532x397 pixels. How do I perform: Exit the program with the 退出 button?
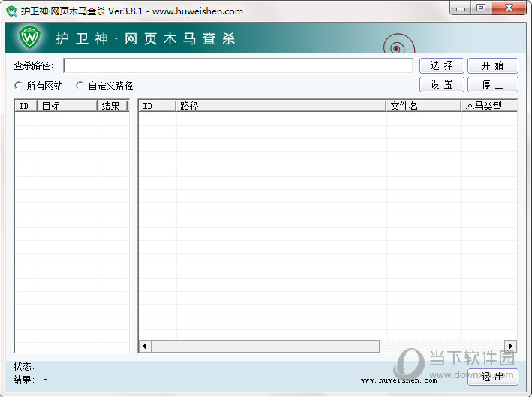(493, 377)
